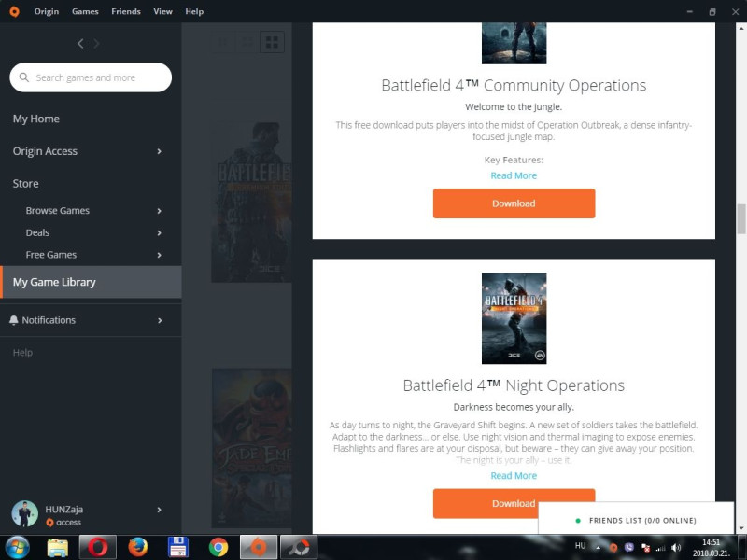Expand the HUNZaja account chevron
This screenshot has width=747, height=560.
pyautogui.click(x=159, y=510)
